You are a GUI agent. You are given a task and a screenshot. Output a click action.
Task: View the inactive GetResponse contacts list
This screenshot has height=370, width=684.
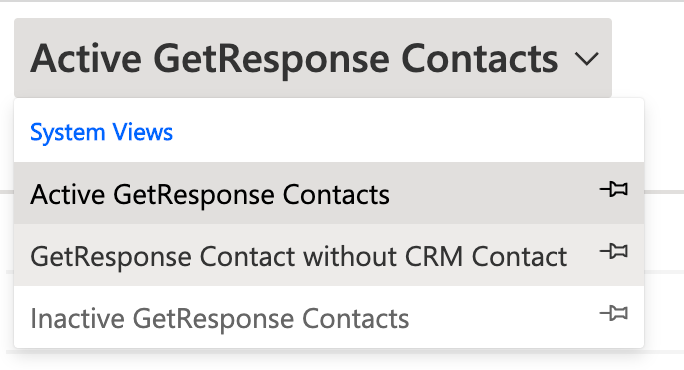click(x=329, y=317)
